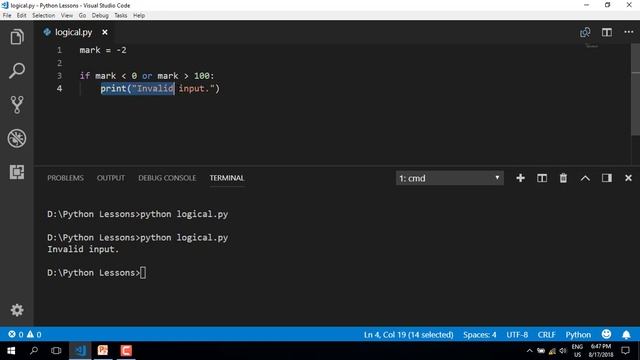Click the Visual Studio Code taskbar icon
Viewport: 640px width, 360px height.
pyautogui.click(x=80, y=351)
